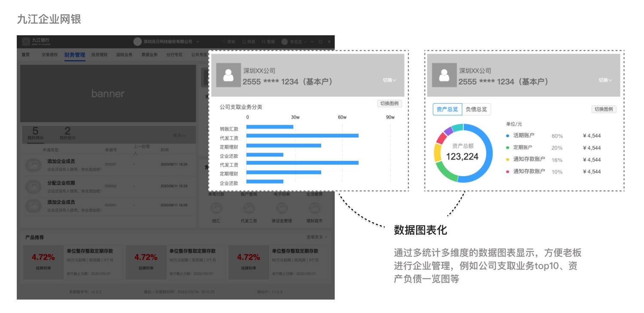The width and height of the screenshot is (644, 313).
Task: Open 切换 dropdown in asset overview account card
Action: [x=605, y=80]
